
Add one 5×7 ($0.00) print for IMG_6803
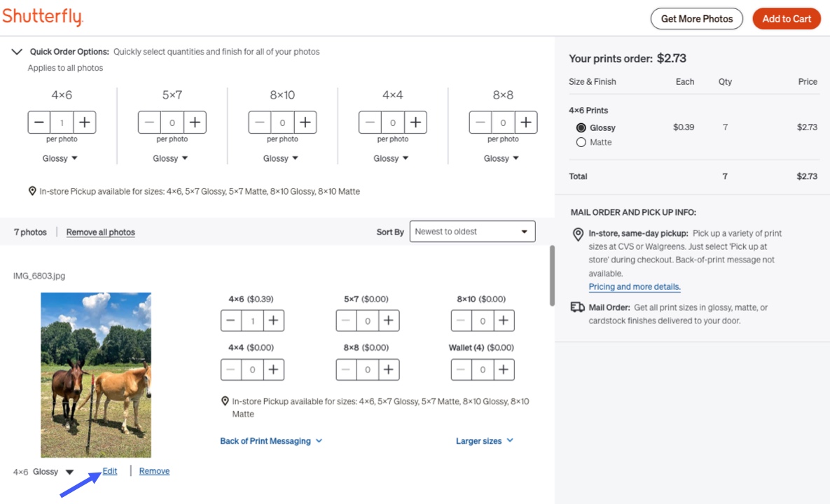pyautogui.click(x=389, y=321)
